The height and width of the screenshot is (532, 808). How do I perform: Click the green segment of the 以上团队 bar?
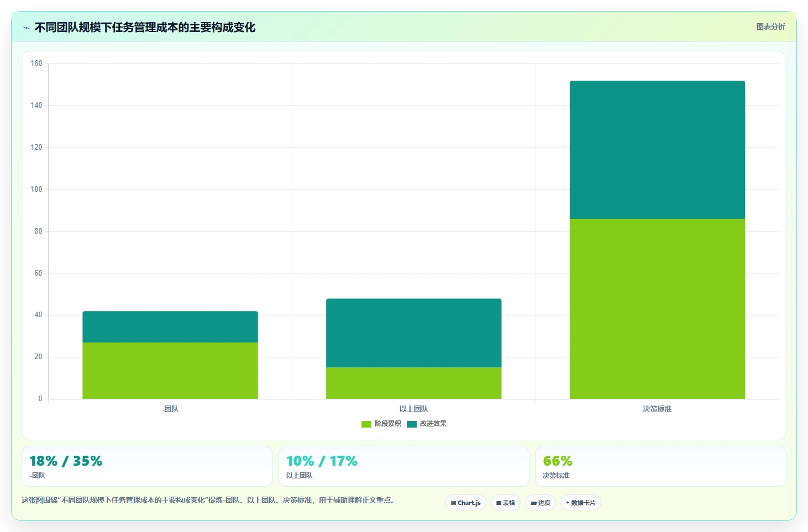click(x=414, y=383)
